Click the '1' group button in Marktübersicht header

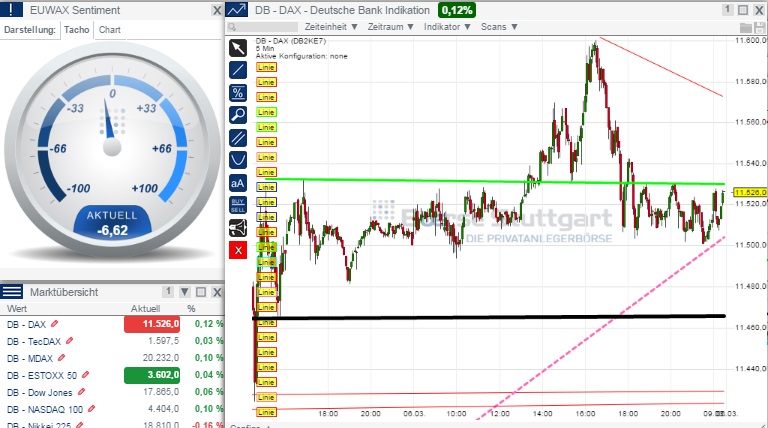[168, 292]
